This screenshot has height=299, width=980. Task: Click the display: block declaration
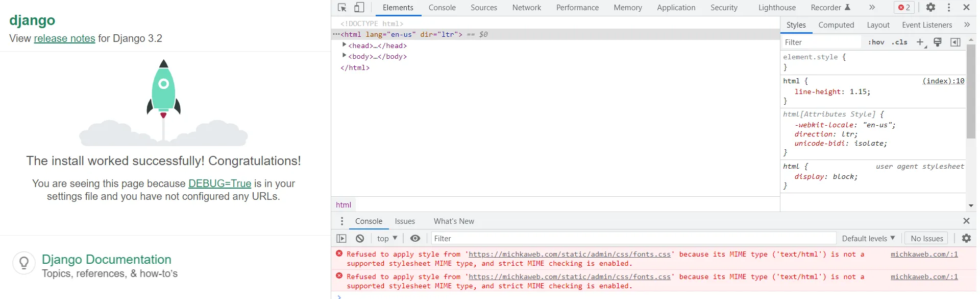pos(826,176)
